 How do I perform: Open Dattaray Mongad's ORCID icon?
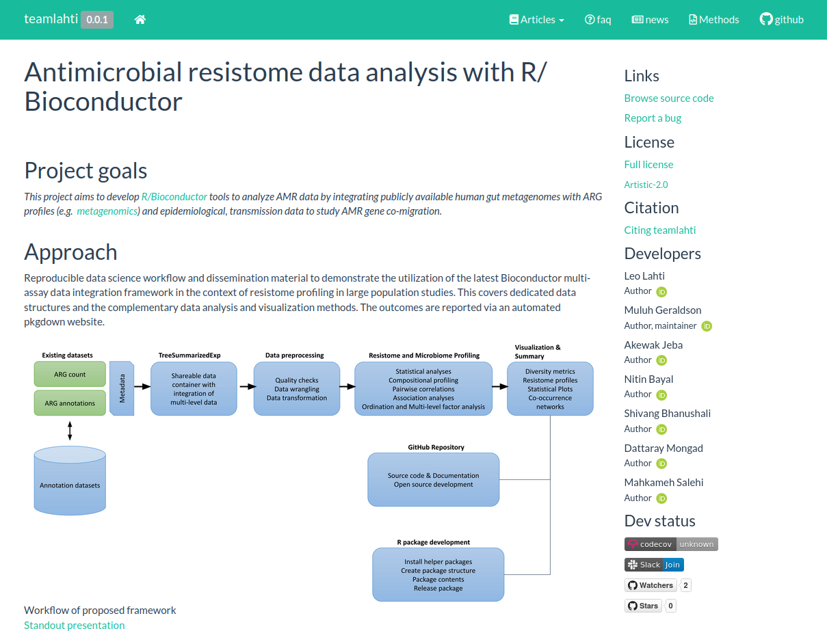point(661,464)
